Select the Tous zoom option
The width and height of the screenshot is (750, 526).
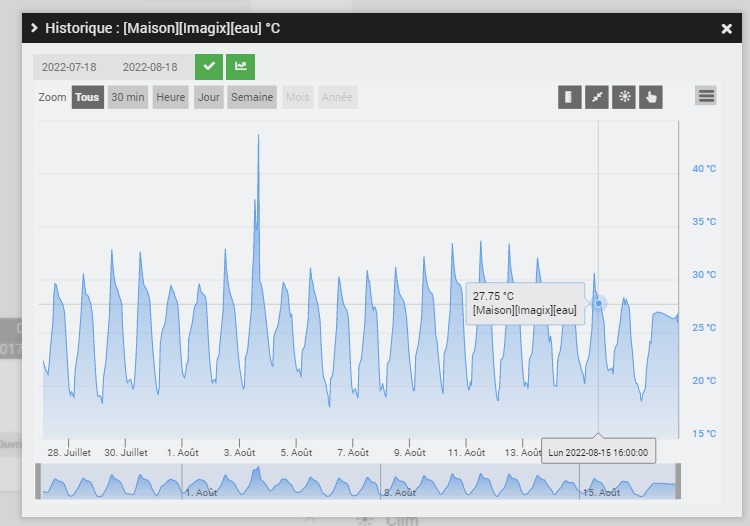point(87,97)
